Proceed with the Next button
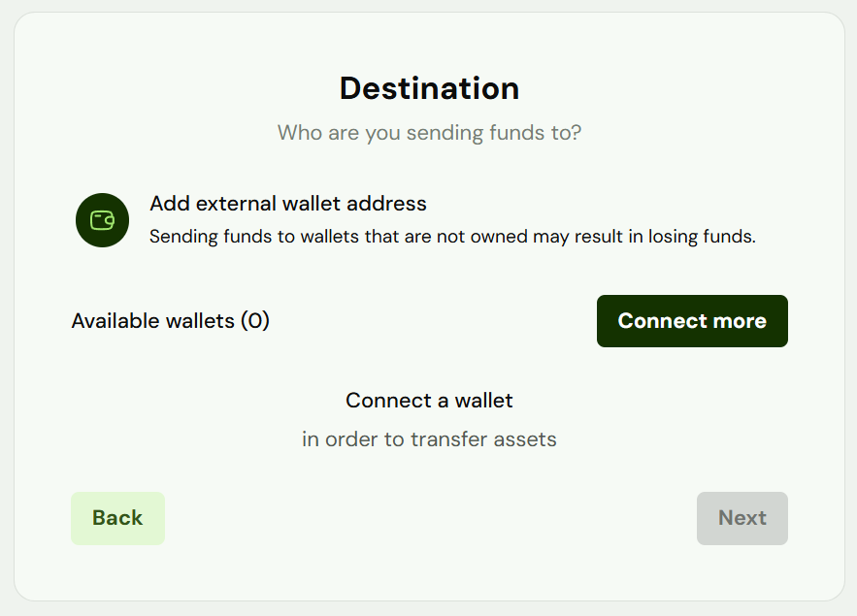The height and width of the screenshot is (616, 857). 742,518
